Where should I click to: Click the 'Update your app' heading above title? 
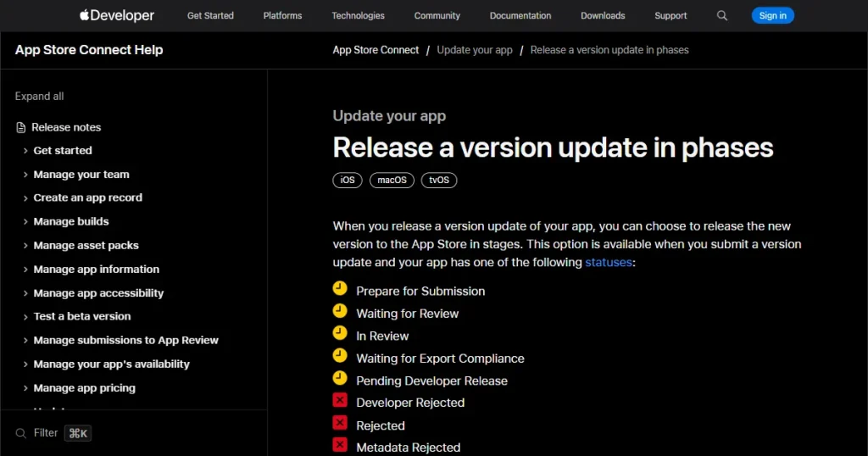tap(389, 115)
